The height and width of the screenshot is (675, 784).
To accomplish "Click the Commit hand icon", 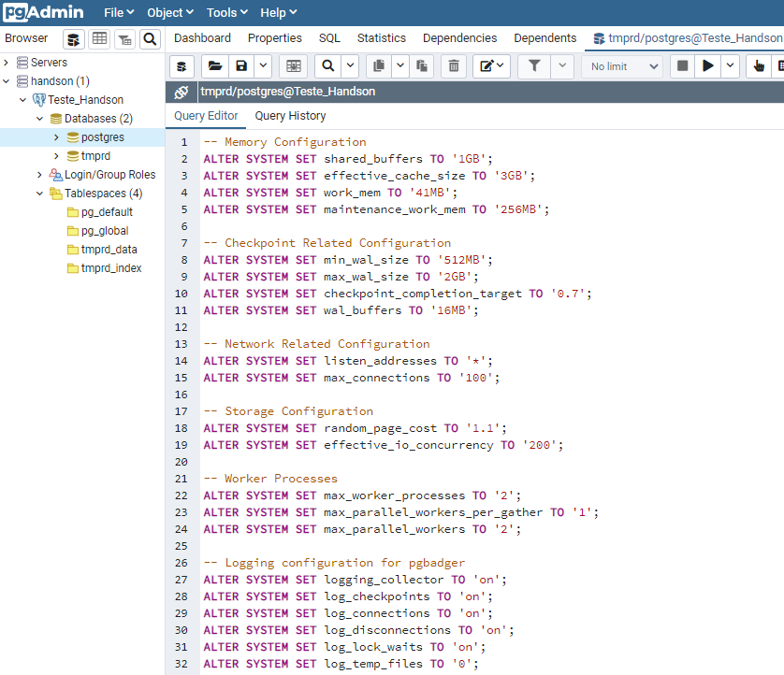I will [x=759, y=66].
